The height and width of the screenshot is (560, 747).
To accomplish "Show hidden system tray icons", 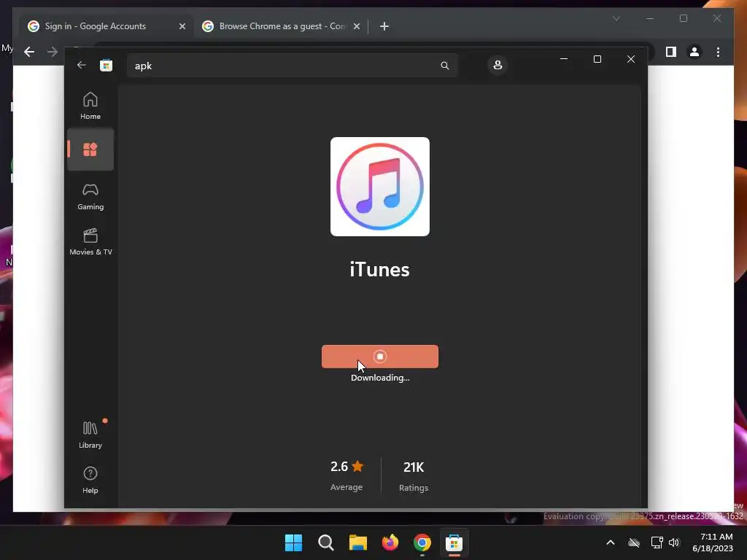I will tap(611, 542).
